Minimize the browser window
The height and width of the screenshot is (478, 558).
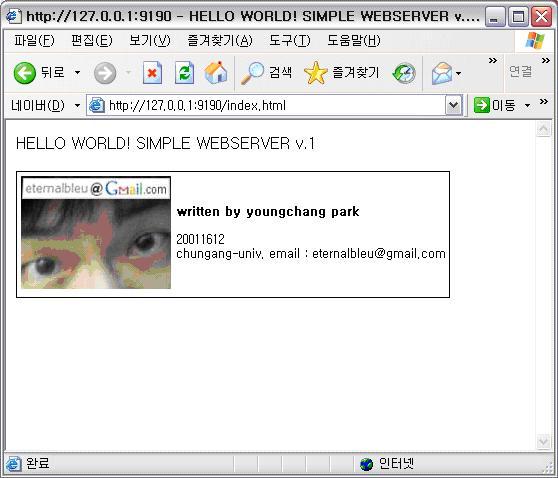[495, 16]
